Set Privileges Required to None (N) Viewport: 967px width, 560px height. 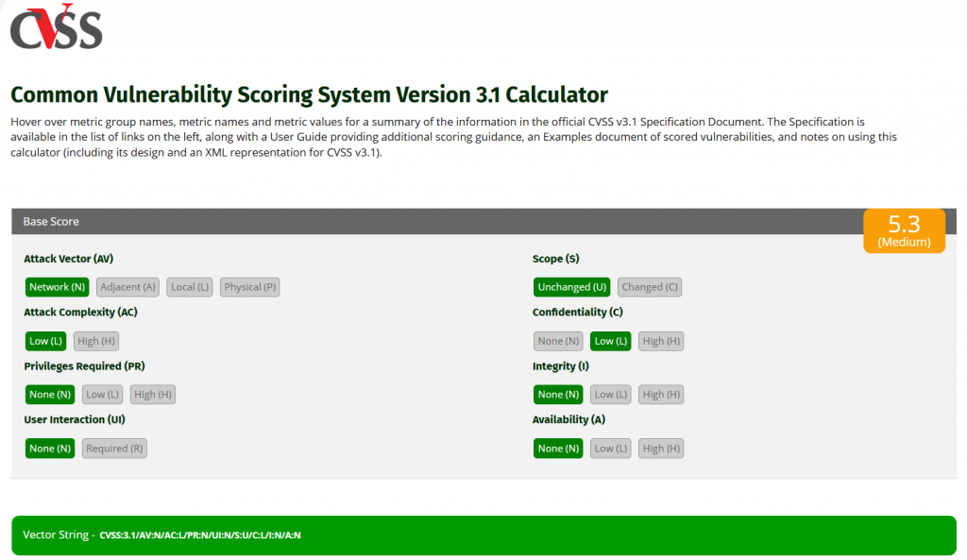pyautogui.click(x=50, y=395)
